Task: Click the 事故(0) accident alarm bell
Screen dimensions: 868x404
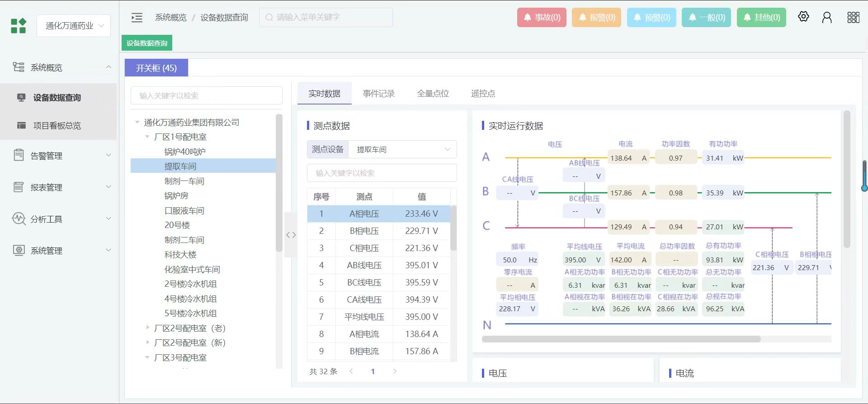Action: pos(542,18)
